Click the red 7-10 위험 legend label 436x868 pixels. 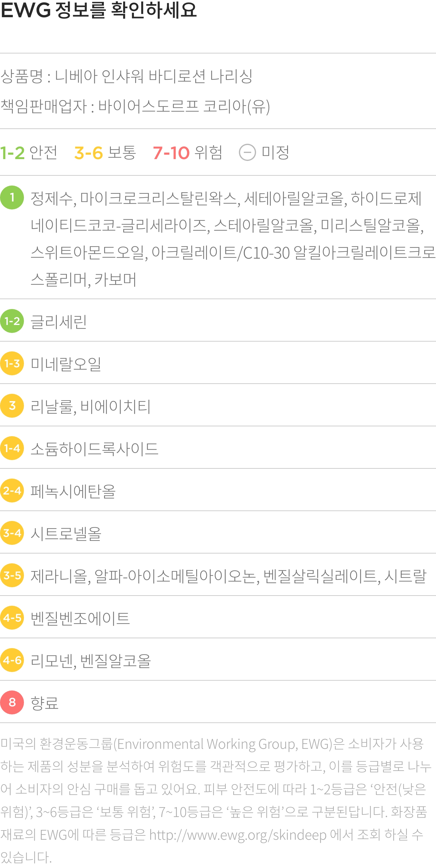pyautogui.click(x=188, y=153)
